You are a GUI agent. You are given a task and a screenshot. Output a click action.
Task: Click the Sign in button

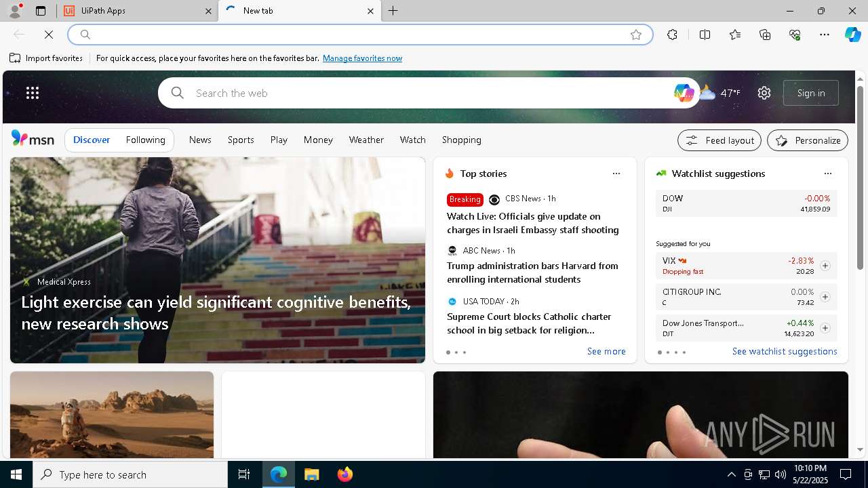[811, 93]
